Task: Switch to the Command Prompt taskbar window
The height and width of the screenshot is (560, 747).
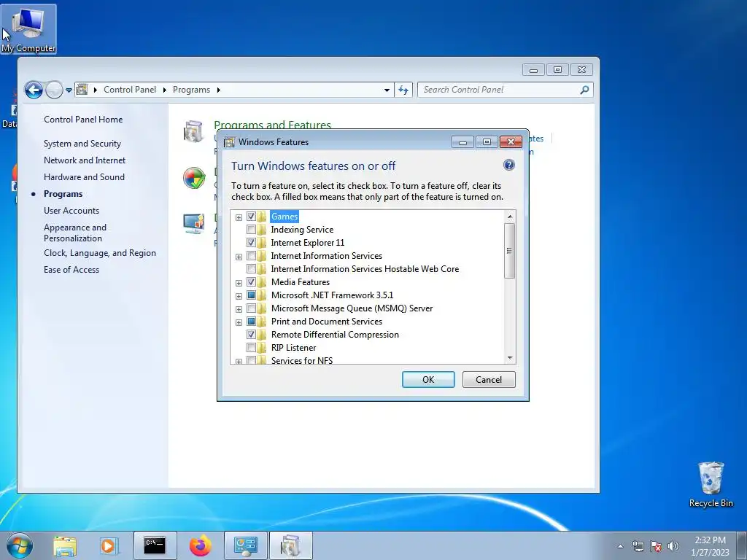Action: click(x=155, y=545)
